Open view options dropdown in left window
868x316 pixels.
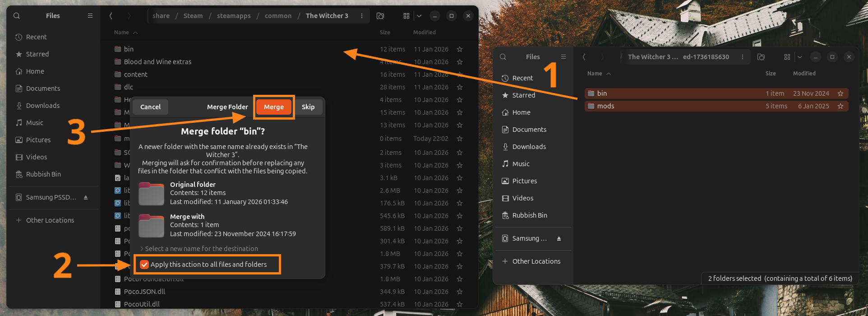coord(419,16)
